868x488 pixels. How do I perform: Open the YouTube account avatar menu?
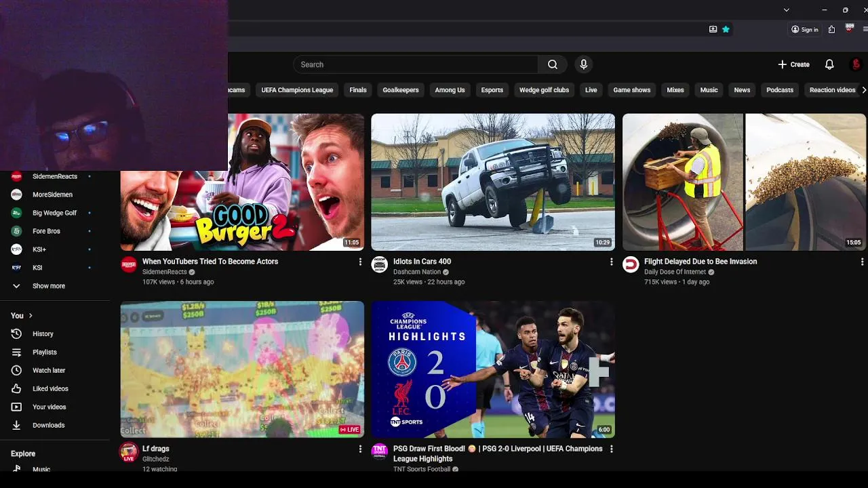(x=856, y=64)
